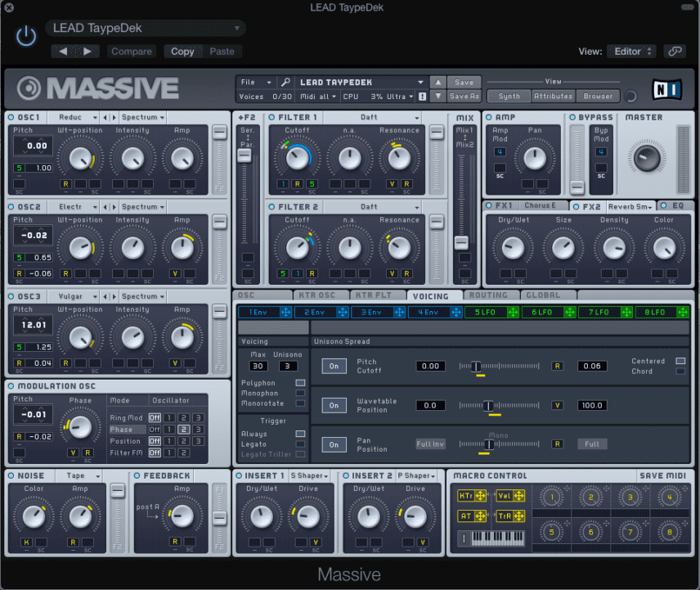700x590 pixels.
Task: Click the Save preset button
Action: (x=464, y=82)
